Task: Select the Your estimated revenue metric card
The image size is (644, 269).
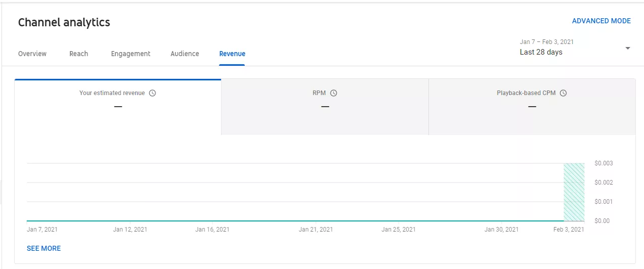Action: coord(118,107)
